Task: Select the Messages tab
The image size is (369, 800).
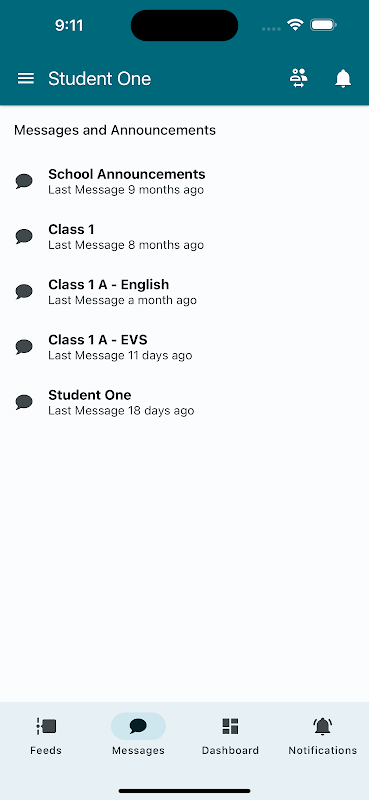Action: (138, 735)
